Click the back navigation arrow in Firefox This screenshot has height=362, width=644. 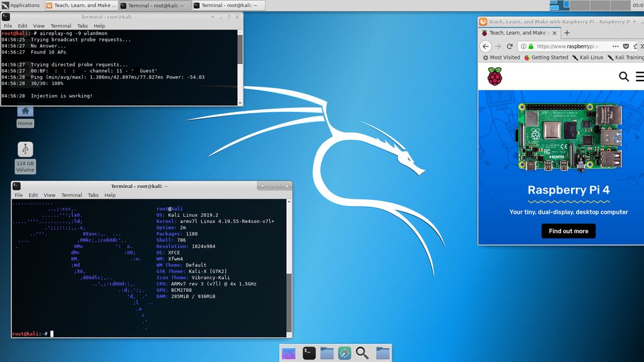[485, 46]
